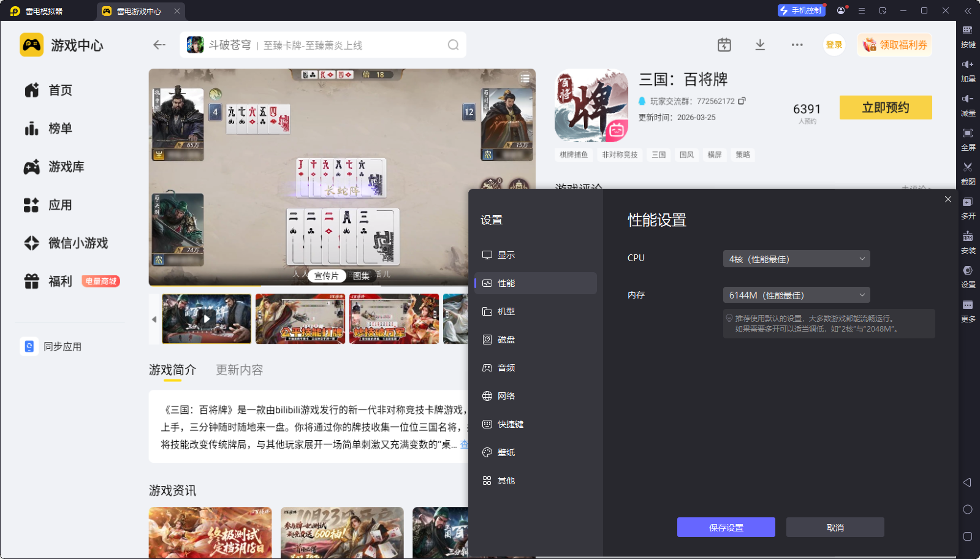The width and height of the screenshot is (980, 559).
Task: Select the 宣传片 media toggle
Action: 327,276
